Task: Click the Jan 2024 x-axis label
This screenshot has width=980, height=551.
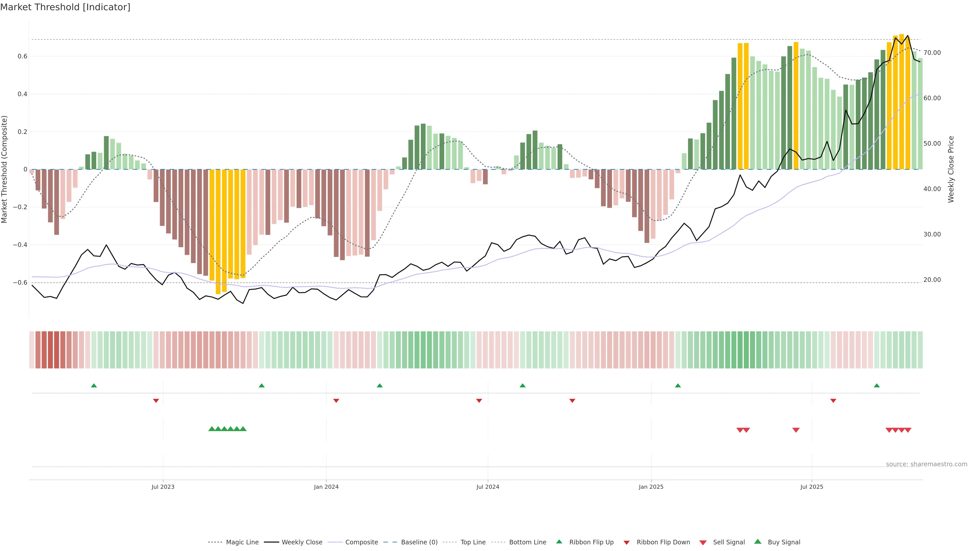Action: [326, 487]
